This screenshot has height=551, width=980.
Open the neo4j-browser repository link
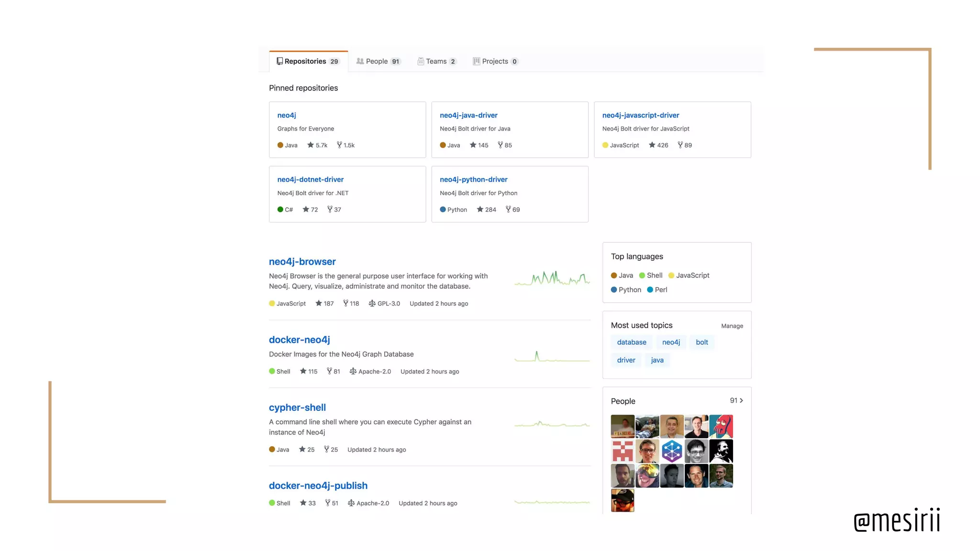tap(302, 262)
